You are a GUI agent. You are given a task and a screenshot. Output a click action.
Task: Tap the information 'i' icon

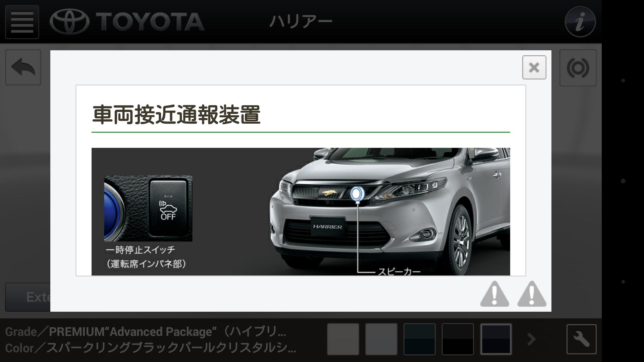point(580,22)
